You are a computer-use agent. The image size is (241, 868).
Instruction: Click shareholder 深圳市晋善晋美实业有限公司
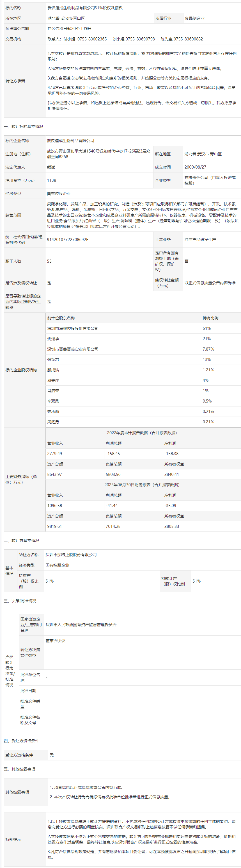click(73, 349)
